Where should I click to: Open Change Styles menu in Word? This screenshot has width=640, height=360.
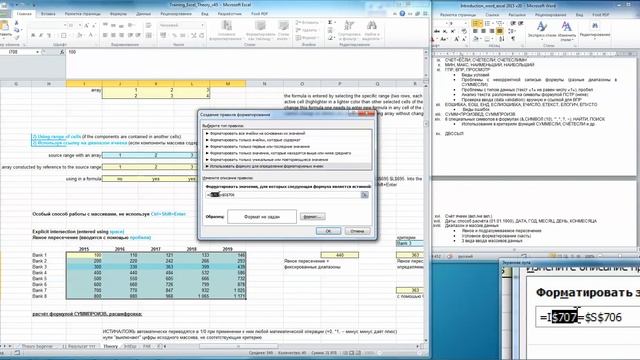click(x=567, y=31)
